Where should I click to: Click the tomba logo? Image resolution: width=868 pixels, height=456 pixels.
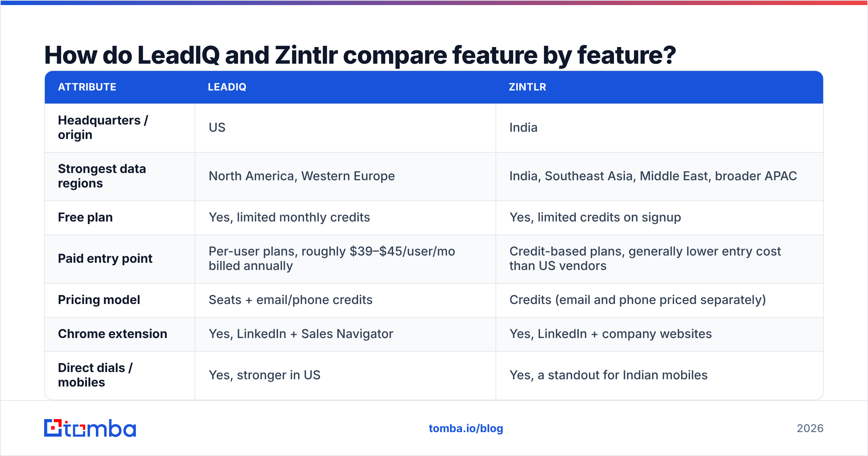click(90, 428)
